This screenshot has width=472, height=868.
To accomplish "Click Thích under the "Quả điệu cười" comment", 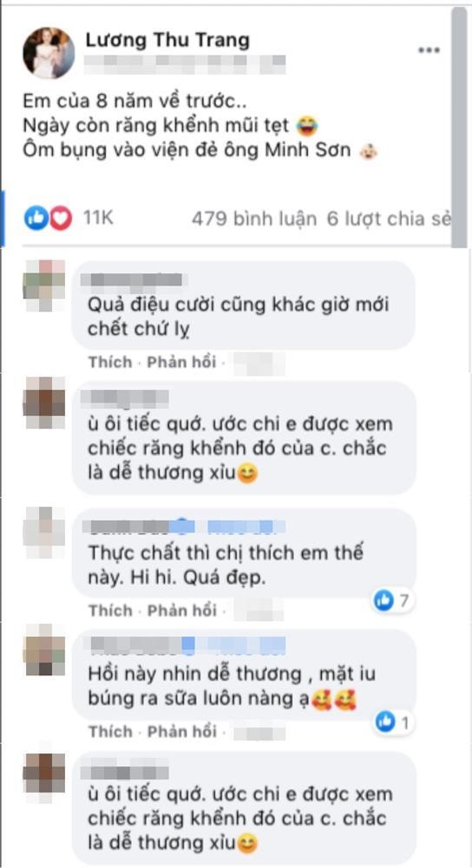I will [x=110, y=362].
